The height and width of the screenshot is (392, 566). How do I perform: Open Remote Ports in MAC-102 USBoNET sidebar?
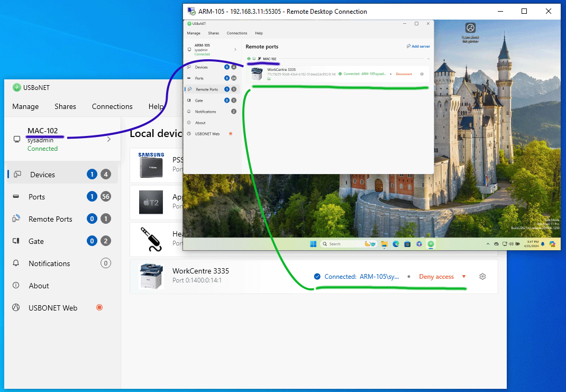coord(62,218)
